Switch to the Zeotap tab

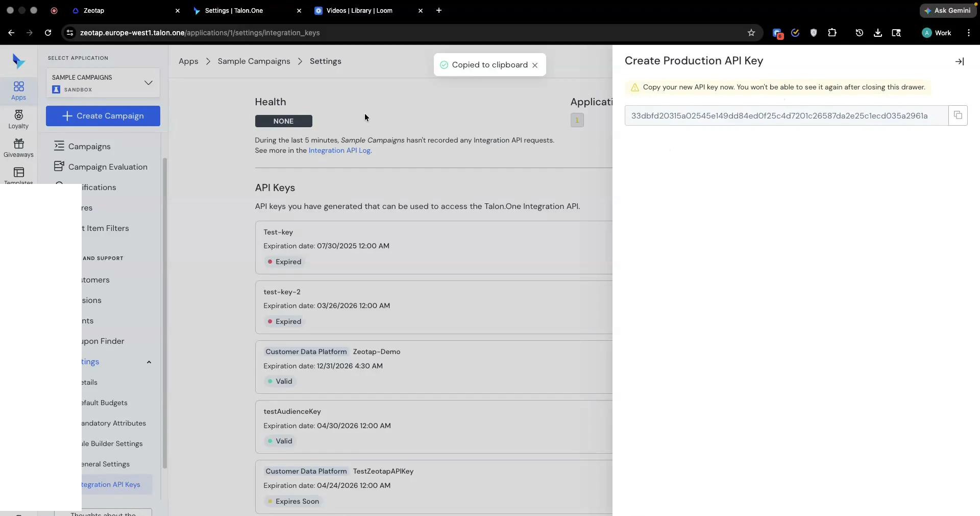(125, 10)
